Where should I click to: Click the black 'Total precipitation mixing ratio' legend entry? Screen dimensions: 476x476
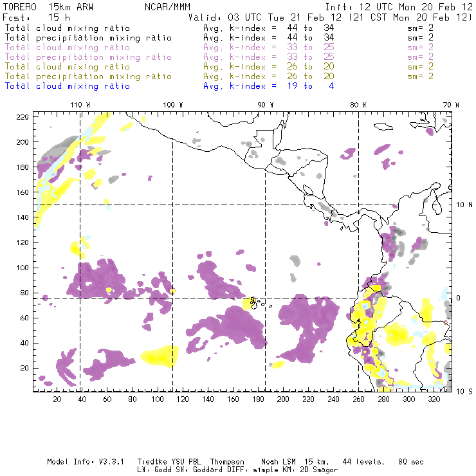tap(88, 38)
